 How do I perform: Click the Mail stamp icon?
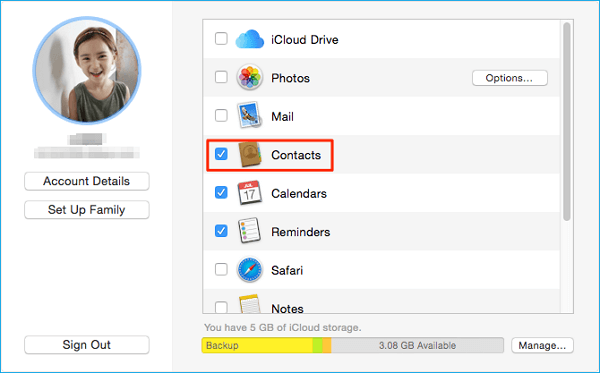coord(249,115)
